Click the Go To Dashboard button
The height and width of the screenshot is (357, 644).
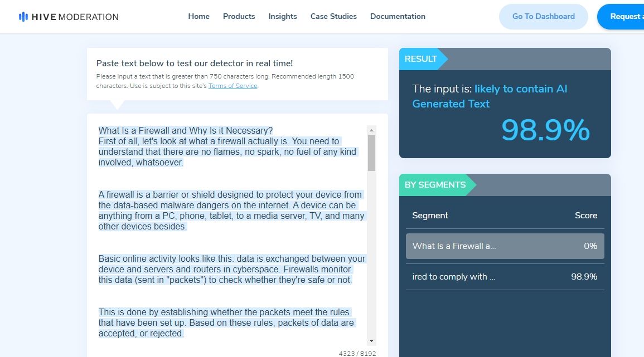543,17
